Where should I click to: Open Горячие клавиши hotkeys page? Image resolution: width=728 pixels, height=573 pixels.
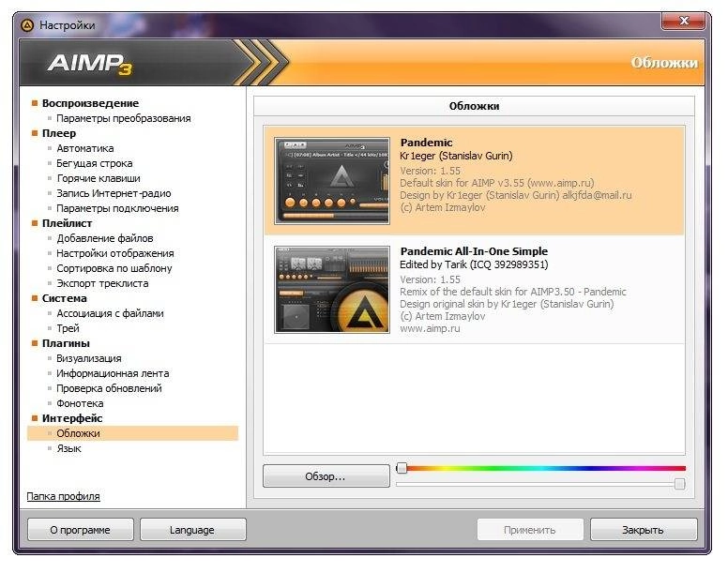point(99,178)
